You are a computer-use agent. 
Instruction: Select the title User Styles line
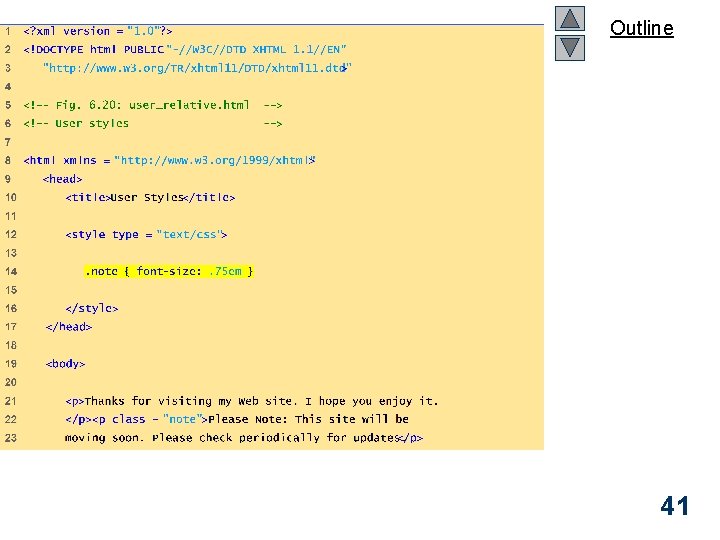tap(150, 197)
